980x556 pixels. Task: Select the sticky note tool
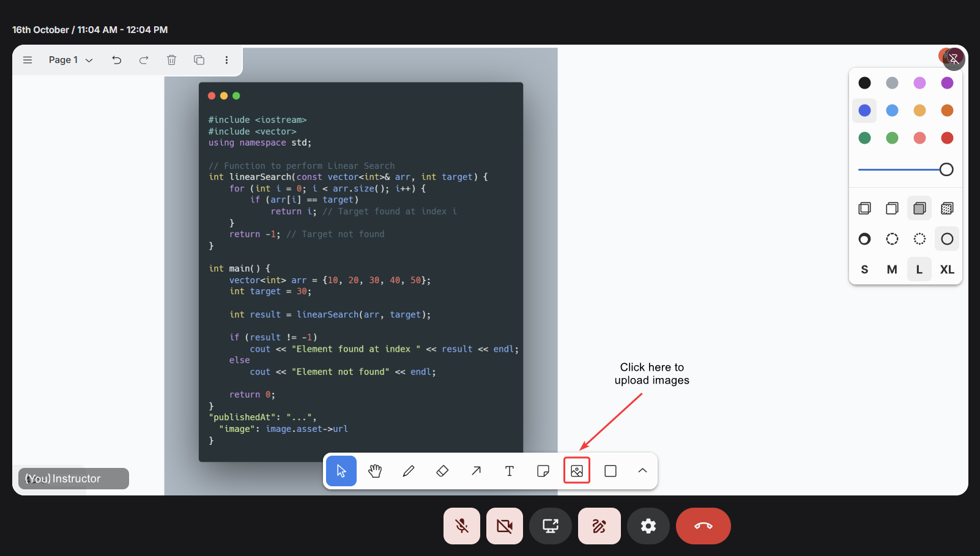(543, 471)
